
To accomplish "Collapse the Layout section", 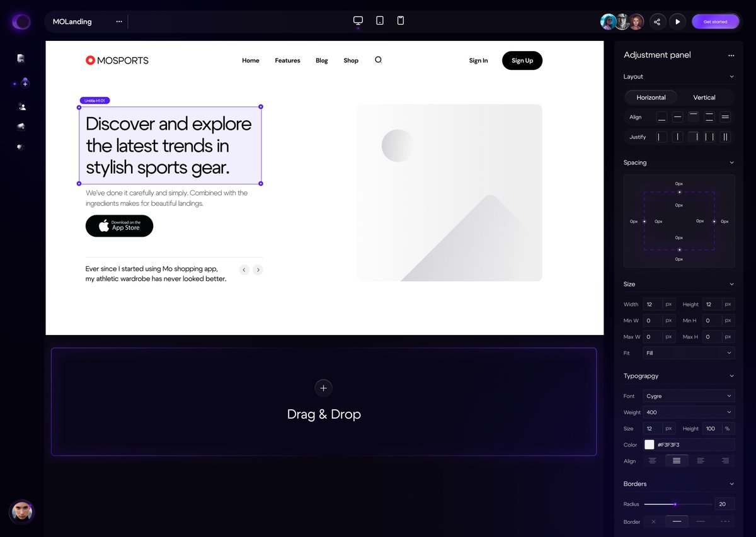I will click(x=731, y=77).
